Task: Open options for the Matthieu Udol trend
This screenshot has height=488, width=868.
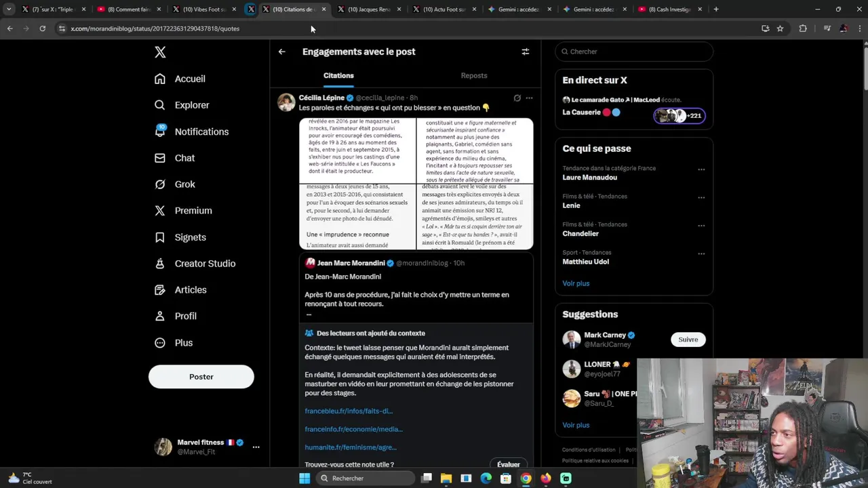Action: point(701,254)
